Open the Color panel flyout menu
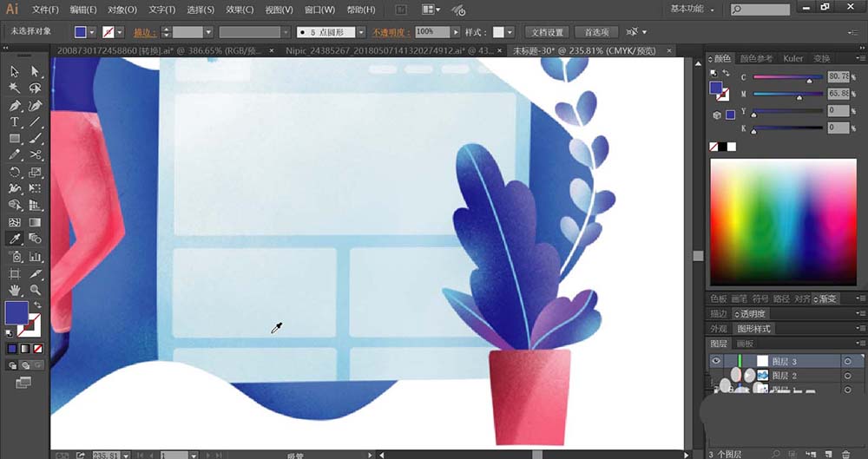 tap(861, 58)
